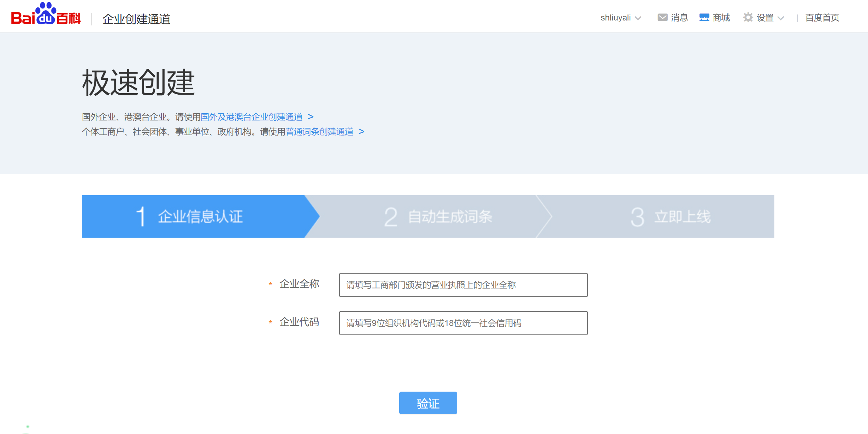This screenshot has height=434, width=868.
Task: Expand the shliuyali account dropdown arrow
Action: pos(638,18)
